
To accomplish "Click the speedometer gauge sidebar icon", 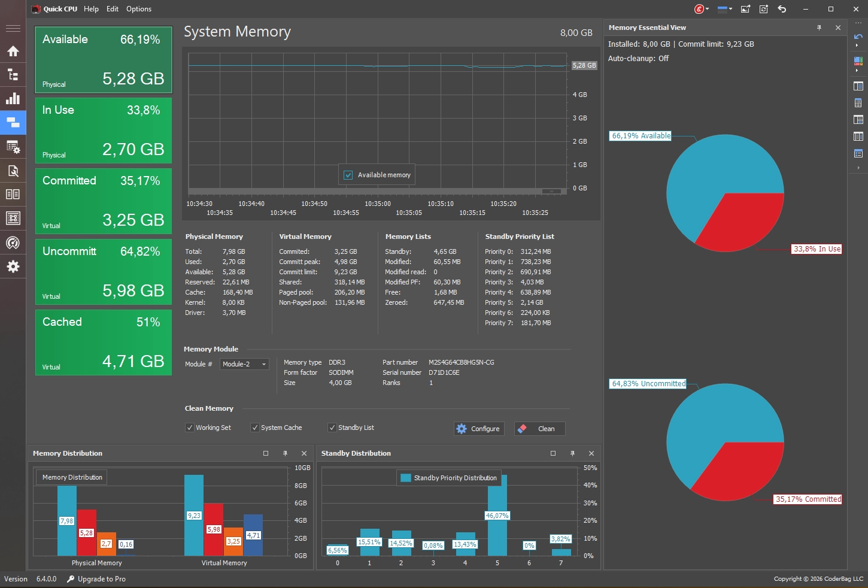I will click(x=13, y=243).
